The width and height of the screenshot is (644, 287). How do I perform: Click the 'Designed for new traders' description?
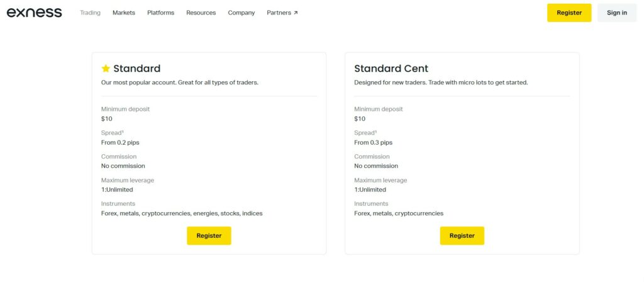coord(441,82)
